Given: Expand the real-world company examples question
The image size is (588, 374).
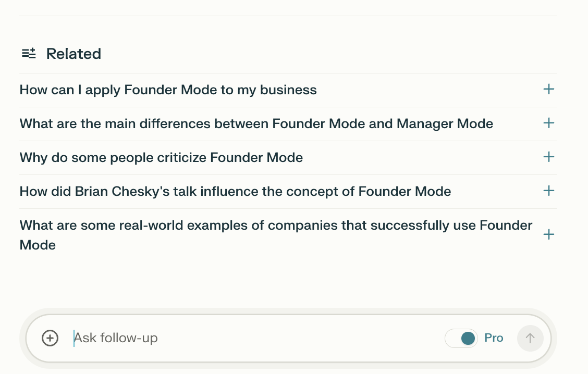Looking at the screenshot, I should pos(275,234).
